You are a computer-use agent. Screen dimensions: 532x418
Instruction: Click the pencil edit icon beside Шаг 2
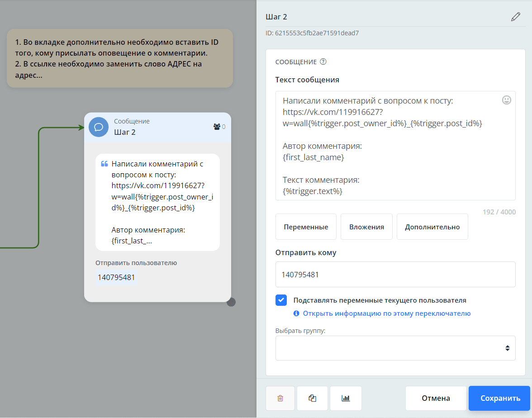[x=515, y=17]
